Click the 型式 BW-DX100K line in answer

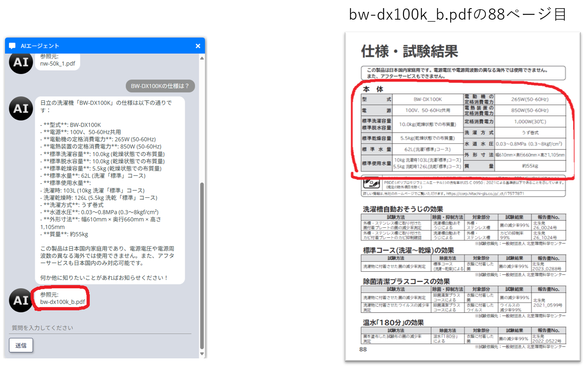click(70, 125)
